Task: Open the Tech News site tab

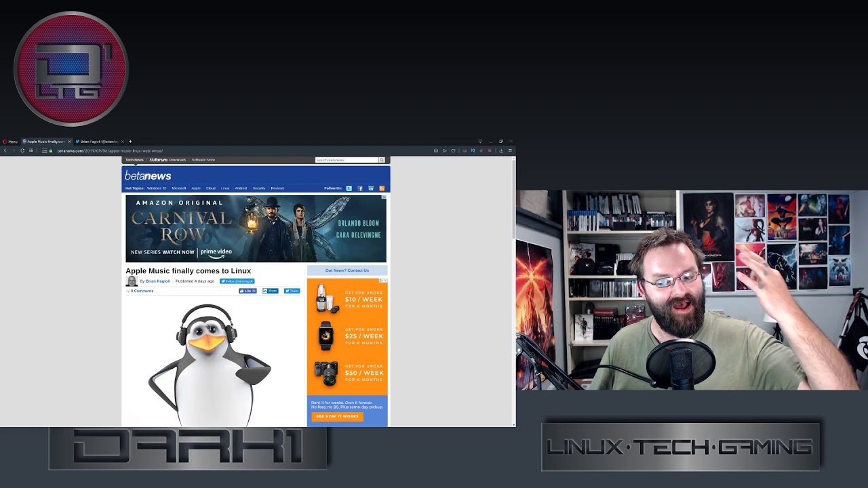Action: [x=134, y=160]
